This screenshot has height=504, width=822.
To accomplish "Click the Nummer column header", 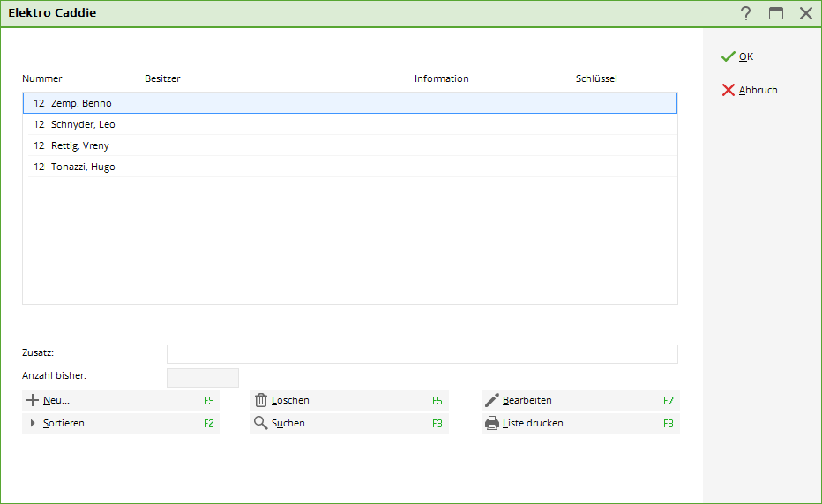I will 42,78.
